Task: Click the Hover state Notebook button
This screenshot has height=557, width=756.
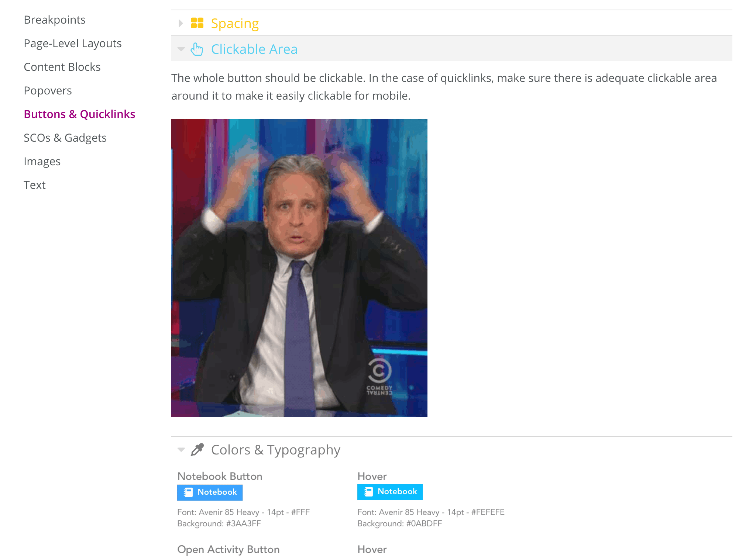Action: pos(390,492)
